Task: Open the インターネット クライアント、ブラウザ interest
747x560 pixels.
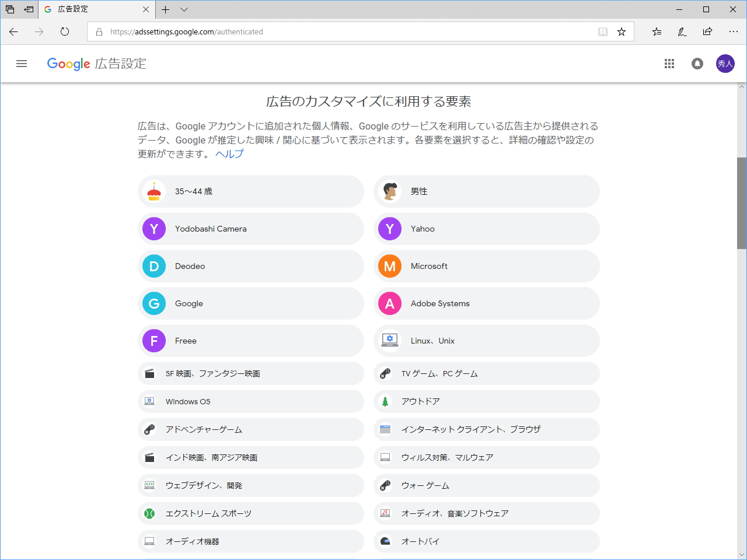Action: point(487,429)
